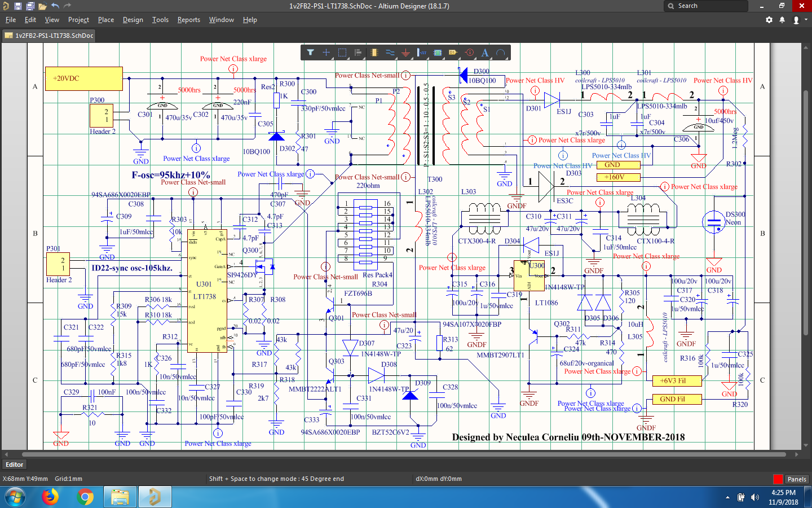Show hidden system tray icons
812x508 pixels.
(727, 497)
